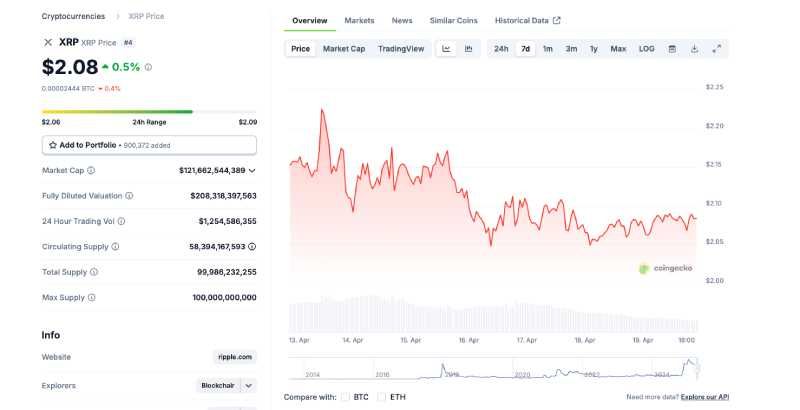The width and height of the screenshot is (800, 410).
Task: Go to Cryptocurrencies breadcrumb
Action: [x=73, y=16]
